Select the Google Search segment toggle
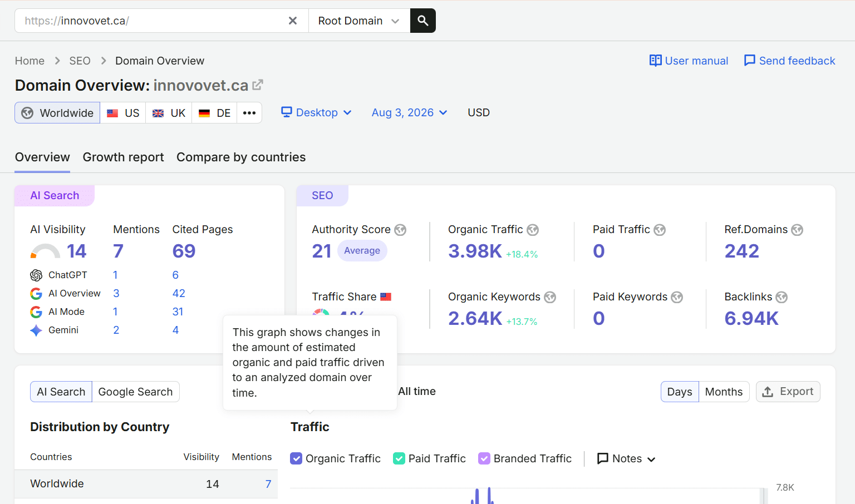The image size is (855, 504). (135, 392)
